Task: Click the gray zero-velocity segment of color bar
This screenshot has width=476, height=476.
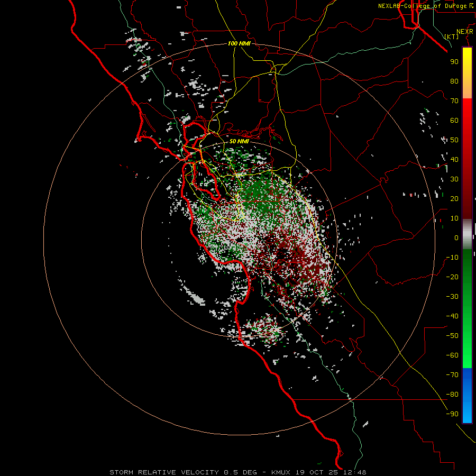Action: tap(467, 234)
